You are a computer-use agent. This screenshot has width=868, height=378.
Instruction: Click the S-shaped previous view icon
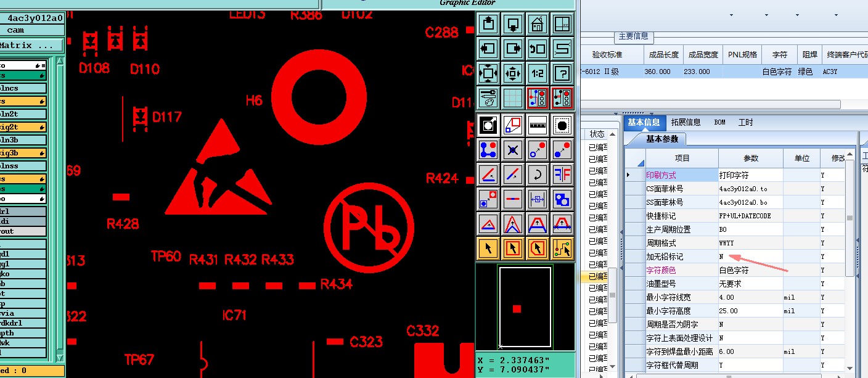click(x=562, y=49)
